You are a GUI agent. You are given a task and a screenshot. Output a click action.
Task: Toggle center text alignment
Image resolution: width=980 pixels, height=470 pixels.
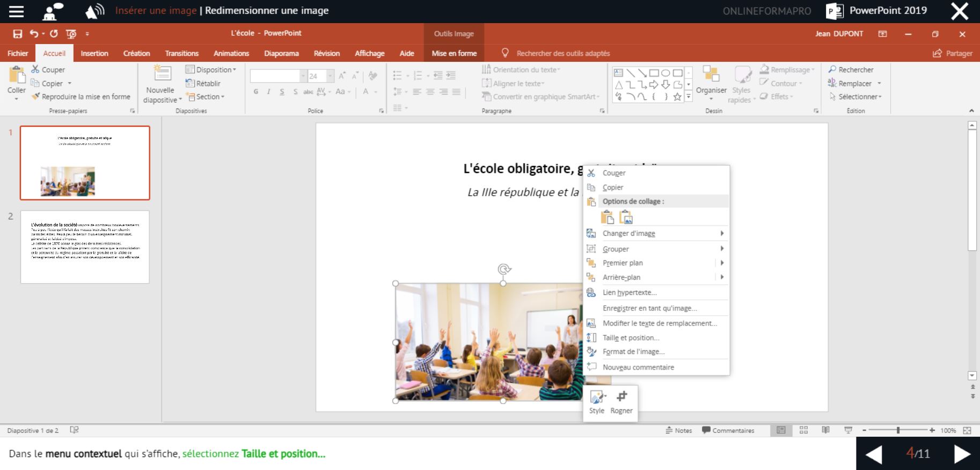430,92
